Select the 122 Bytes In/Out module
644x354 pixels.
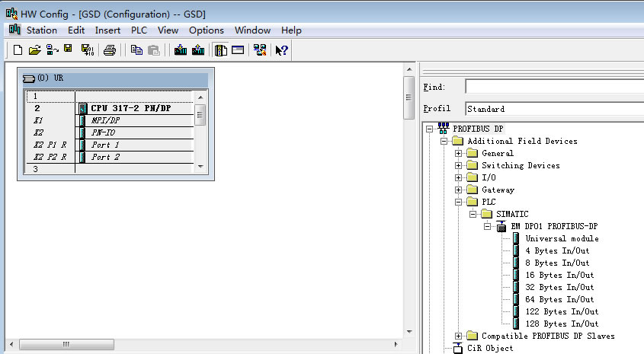(562, 311)
